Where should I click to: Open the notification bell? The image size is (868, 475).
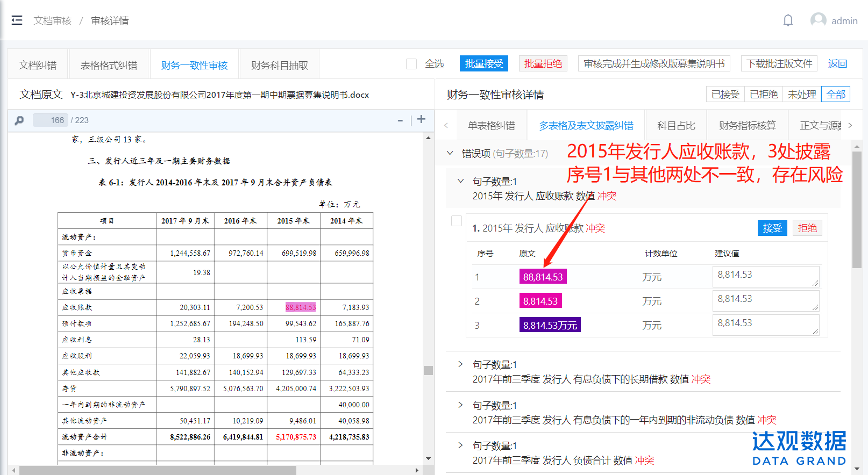788,20
